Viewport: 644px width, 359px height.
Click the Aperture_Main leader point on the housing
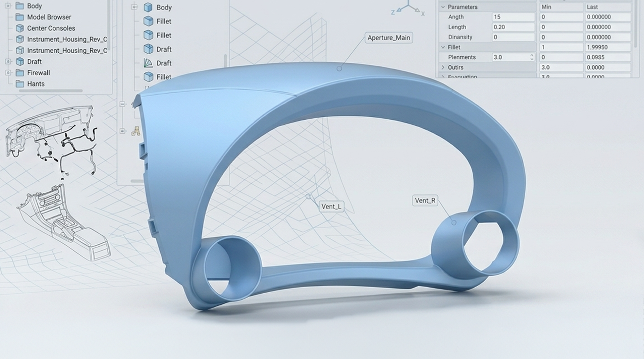(339, 68)
